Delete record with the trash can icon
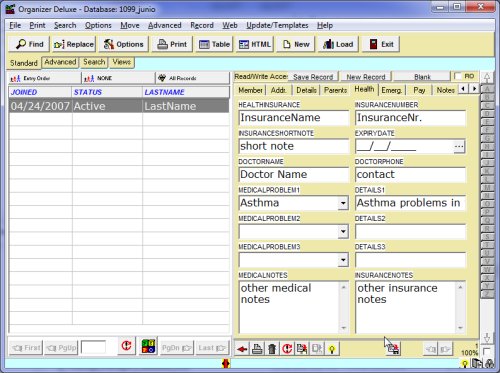 coord(272,349)
